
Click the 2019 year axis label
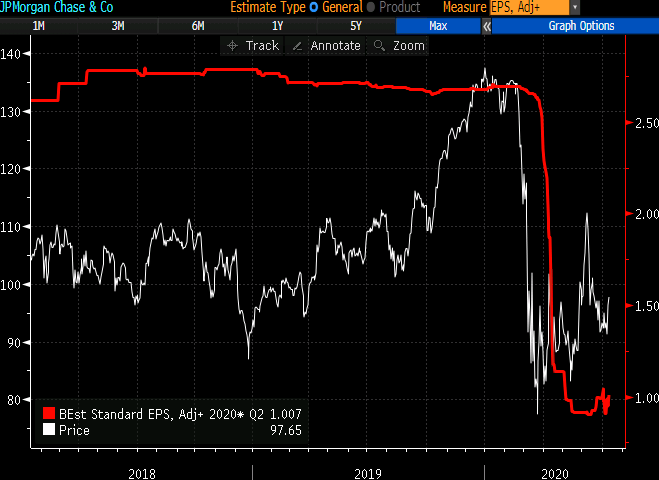pos(368,474)
